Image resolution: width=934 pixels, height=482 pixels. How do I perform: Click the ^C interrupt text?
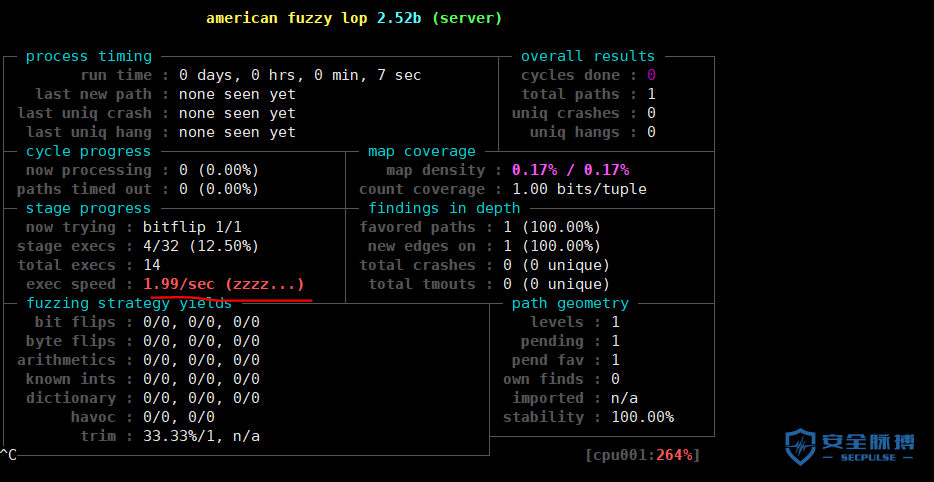tap(9, 455)
